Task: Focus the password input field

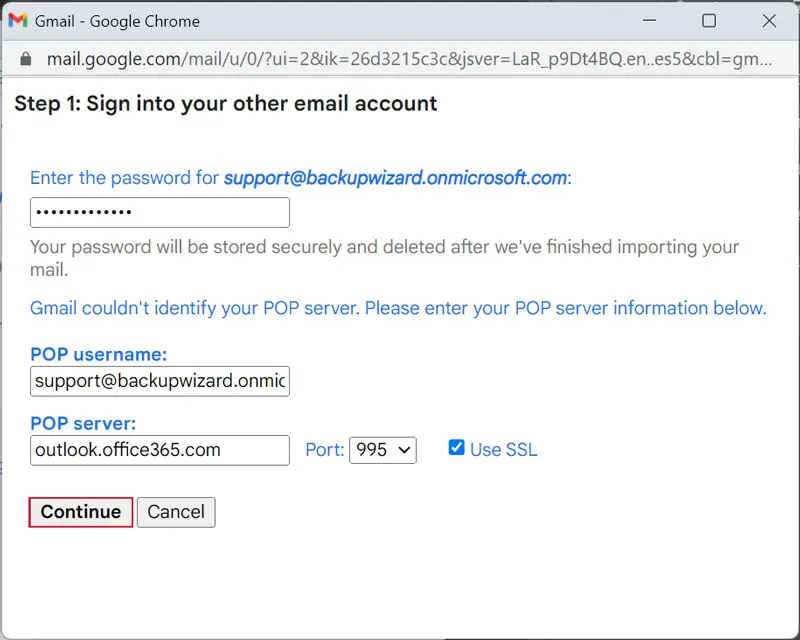Action: tap(160, 213)
